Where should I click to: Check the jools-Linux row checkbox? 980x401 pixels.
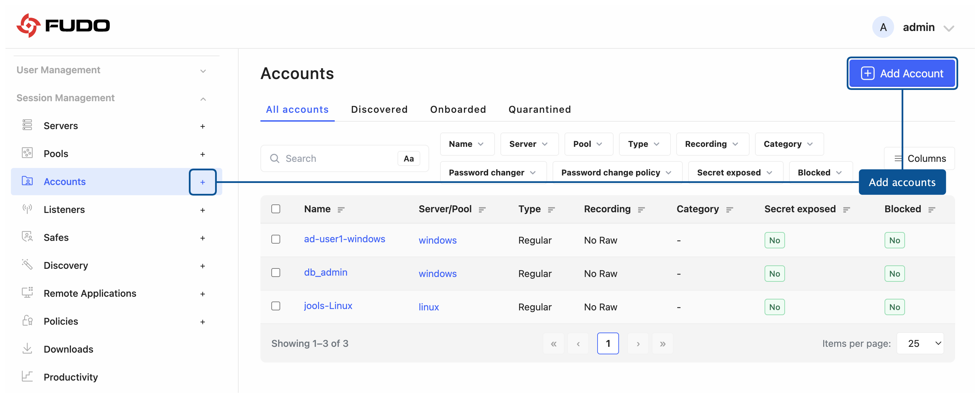click(x=275, y=306)
